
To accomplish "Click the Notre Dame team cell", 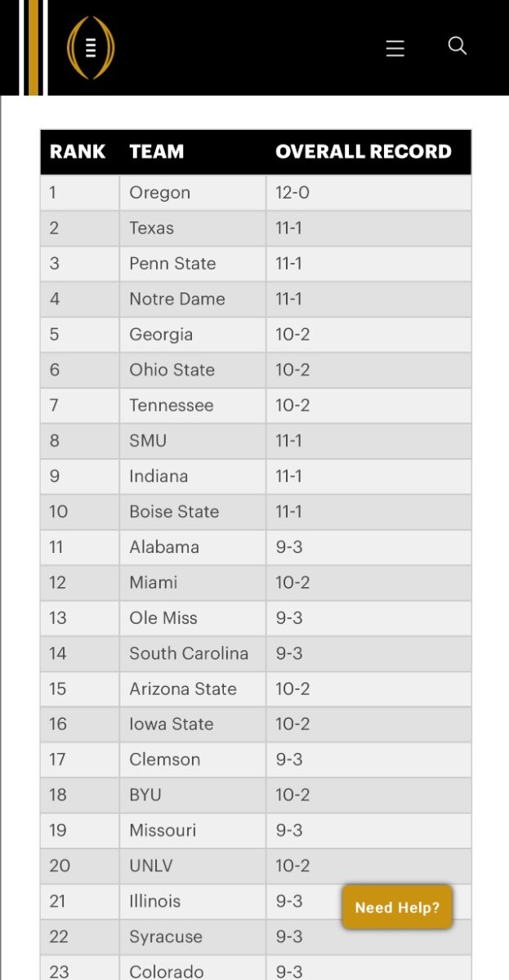I will 193,299.
